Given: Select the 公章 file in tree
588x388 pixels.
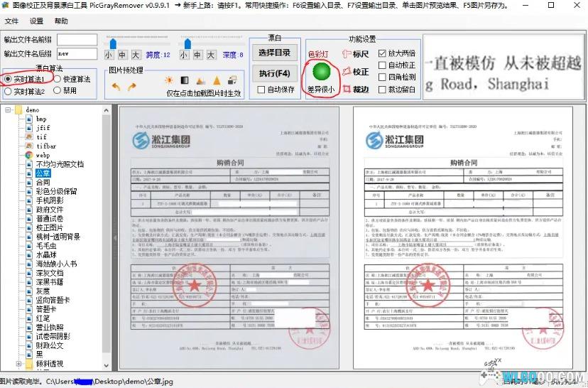Looking at the screenshot, I should coord(43,173).
